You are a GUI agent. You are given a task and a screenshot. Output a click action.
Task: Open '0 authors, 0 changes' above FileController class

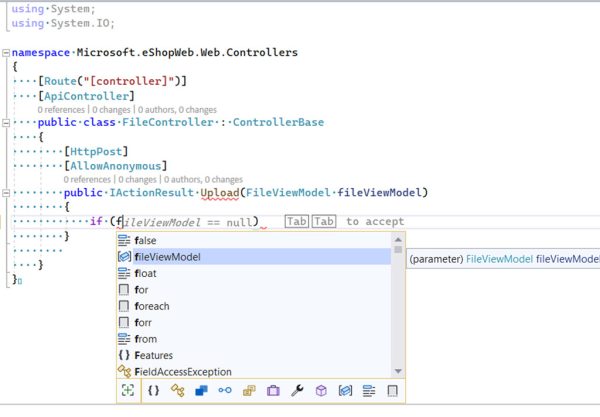tap(177, 110)
